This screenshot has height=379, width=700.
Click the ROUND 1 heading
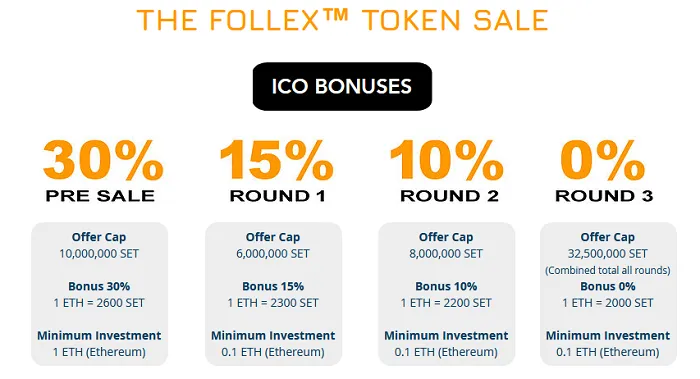click(x=278, y=196)
